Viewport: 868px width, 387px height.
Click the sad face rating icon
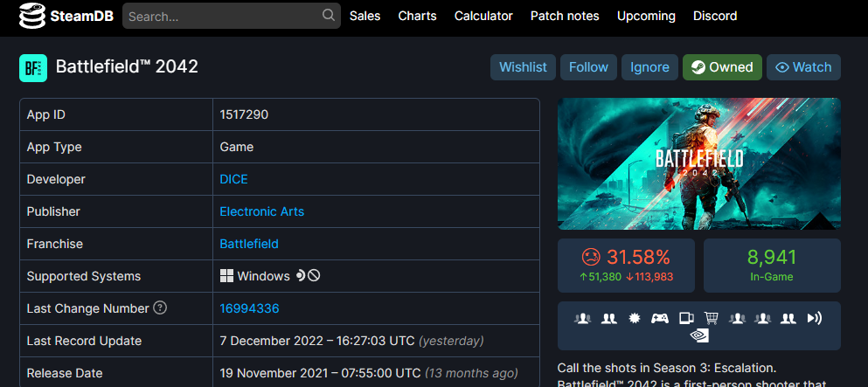[591, 257]
